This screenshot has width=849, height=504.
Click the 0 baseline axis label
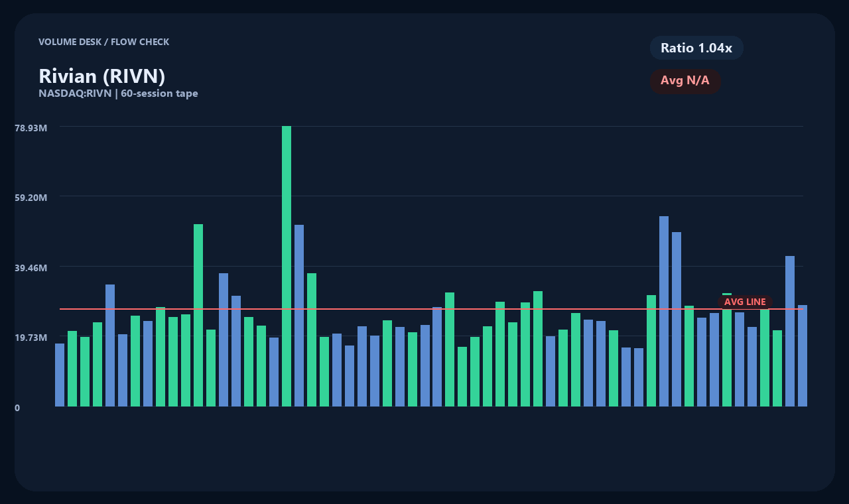[17, 408]
